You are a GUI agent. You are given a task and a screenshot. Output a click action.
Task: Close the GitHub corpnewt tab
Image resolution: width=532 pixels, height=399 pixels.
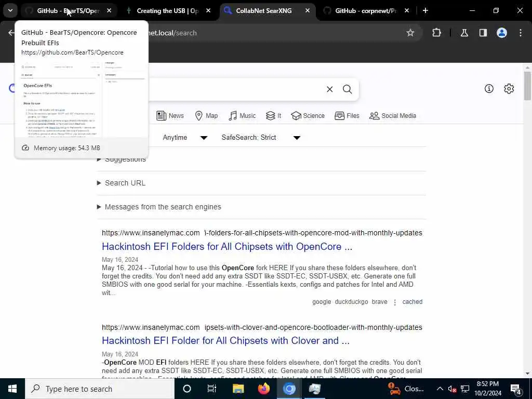[407, 11]
